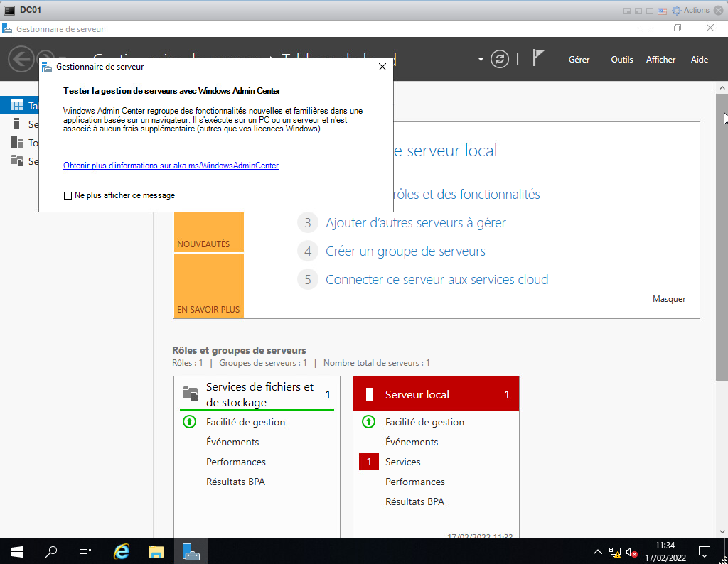Click the aka.ms/WindowsAdminCenter information link

[171, 166]
